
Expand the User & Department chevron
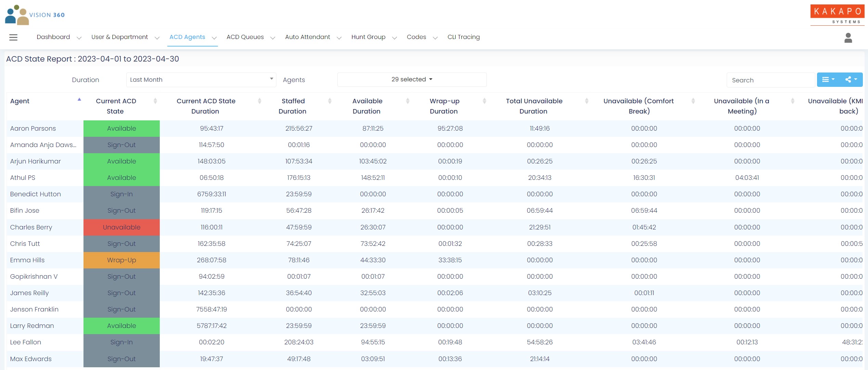tap(157, 38)
